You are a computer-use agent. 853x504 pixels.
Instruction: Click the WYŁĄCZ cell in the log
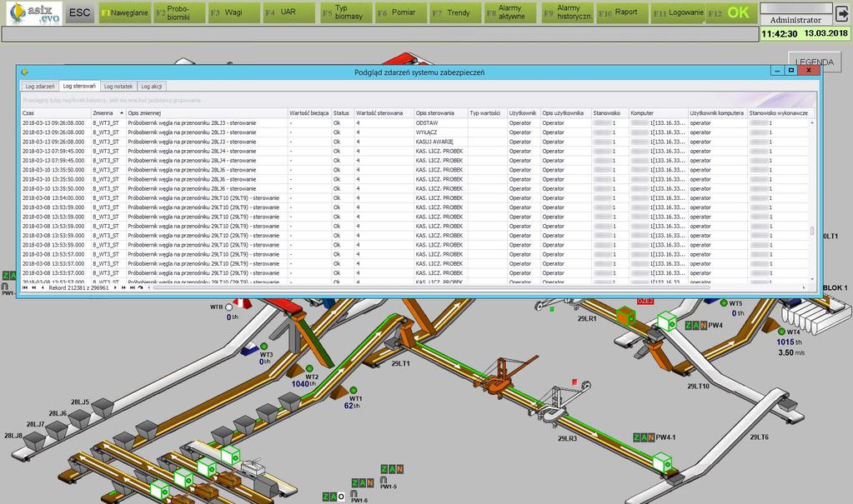[x=441, y=132]
